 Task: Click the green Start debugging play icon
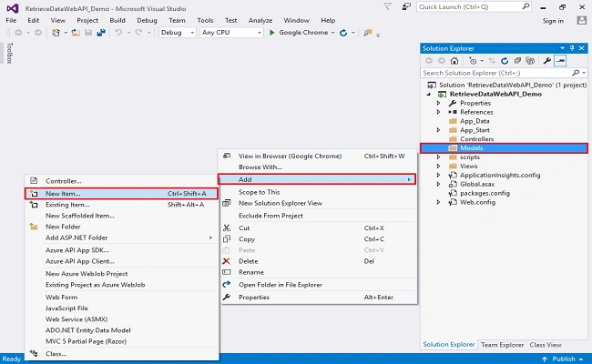[271, 33]
